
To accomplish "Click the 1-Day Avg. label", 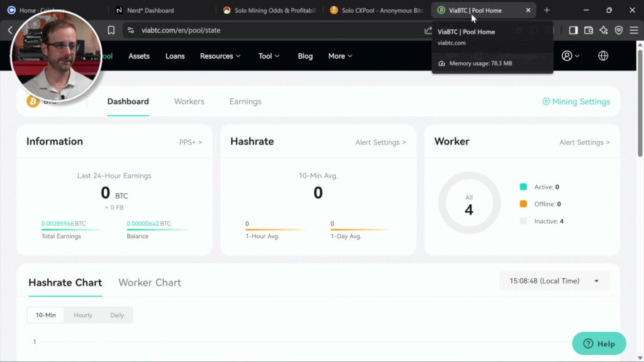I will (346, 236).
